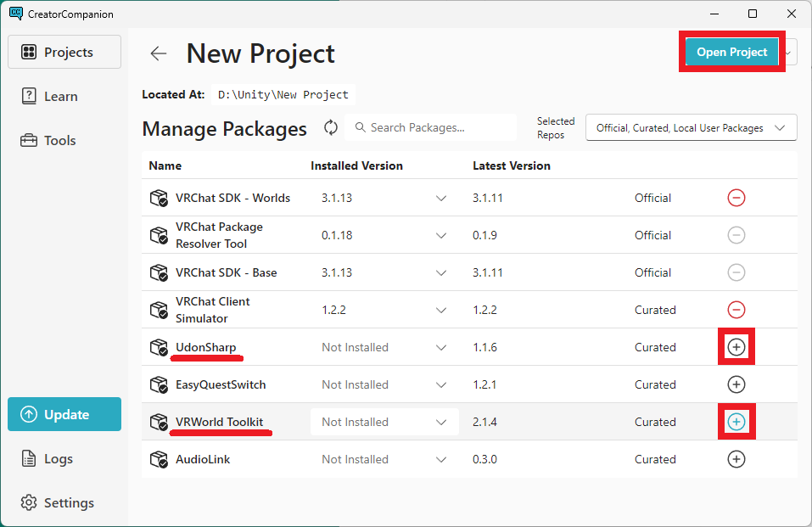Viewport: 812px width, 527px height.
Task: Add the UdonSharp package with plus icon
Action: click(736, 347)
